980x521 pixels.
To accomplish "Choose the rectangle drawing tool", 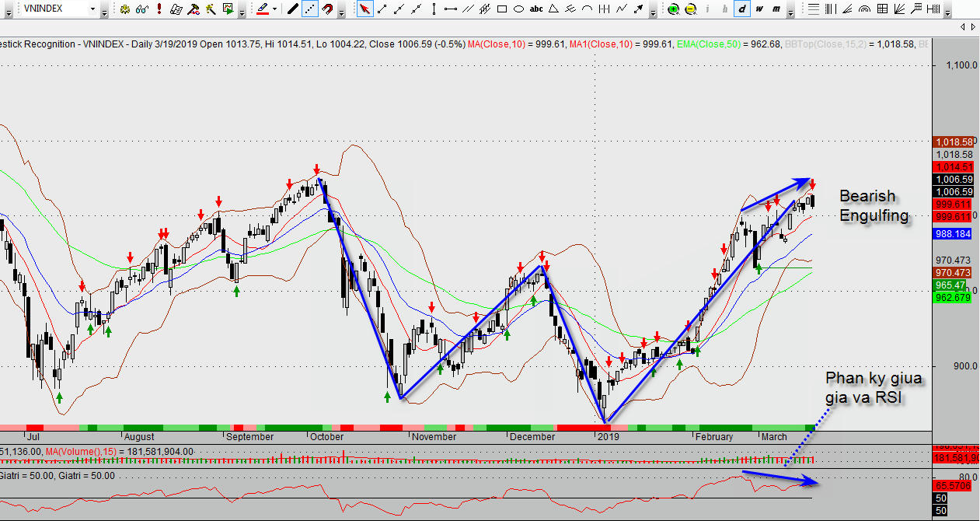I will pos(501,9).
